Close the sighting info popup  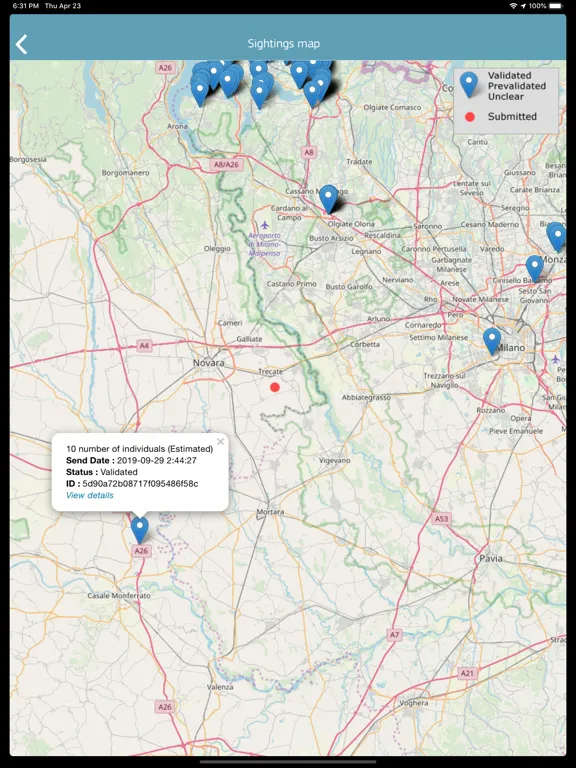coord(220,441)
